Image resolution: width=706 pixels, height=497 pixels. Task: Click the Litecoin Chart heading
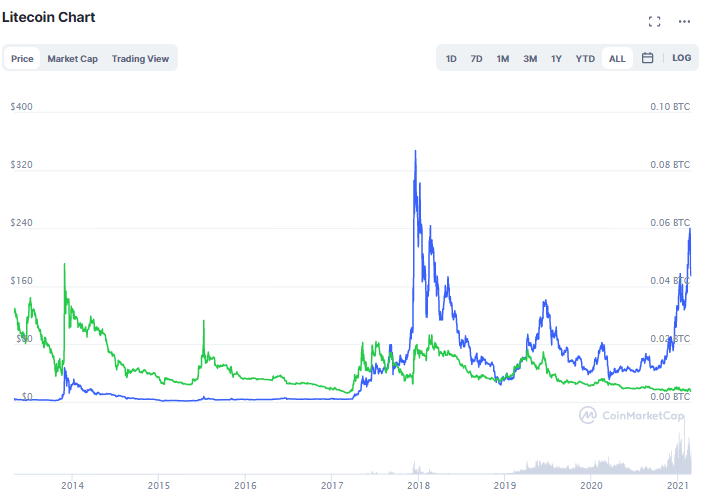[x=49, y=17]
